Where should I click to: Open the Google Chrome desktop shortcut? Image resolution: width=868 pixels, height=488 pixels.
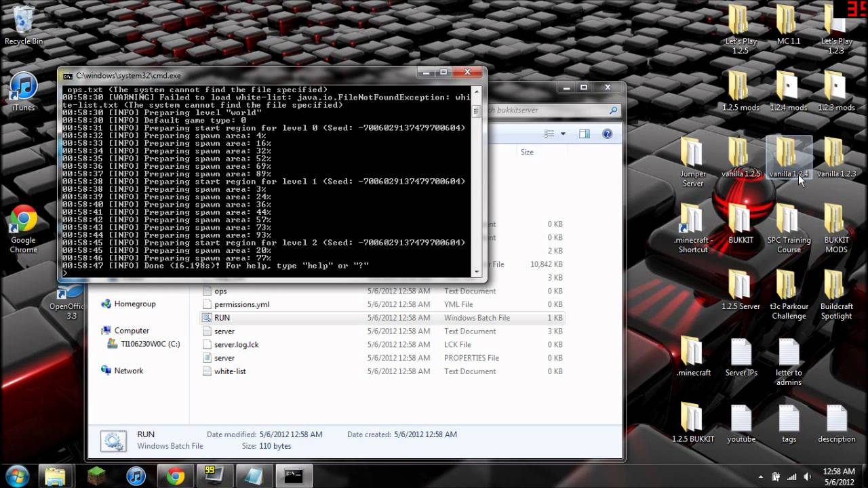point(23,229)
